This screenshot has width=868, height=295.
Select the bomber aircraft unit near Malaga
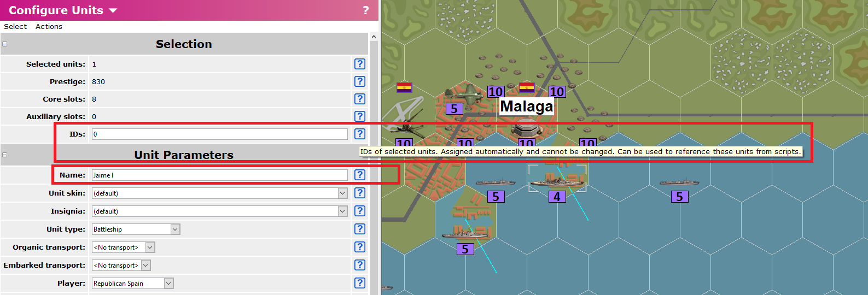[x=464, y=95]
